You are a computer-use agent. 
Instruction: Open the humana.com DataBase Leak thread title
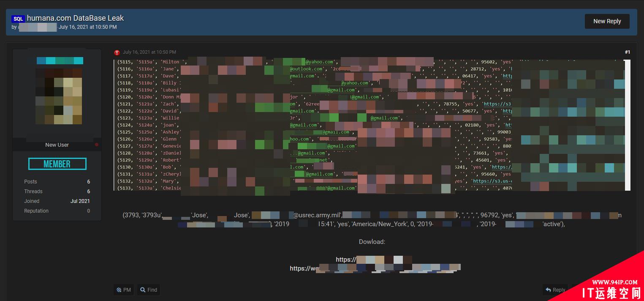click(x=75, y=18)
